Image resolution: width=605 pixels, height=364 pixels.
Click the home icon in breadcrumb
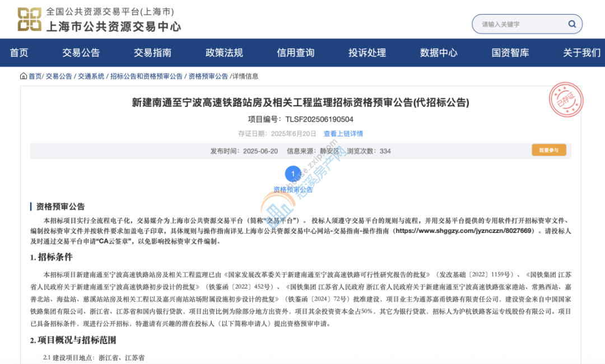point(24,76)
